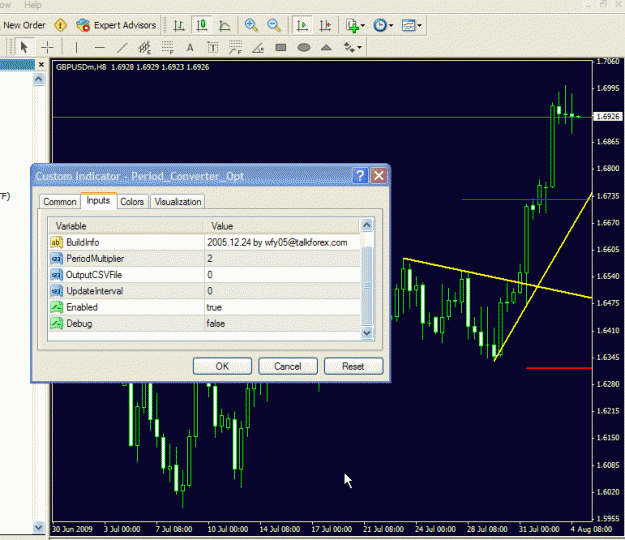625x540 pixels.
Task: Click the 1.6926 current price label
Action: point(608,116)
